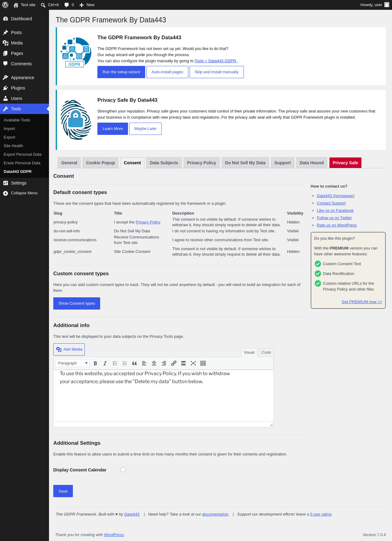Switch to Do Not Sell My Data tab
The width and height of the screenshot is (392, 541).
pyautogui.click(x=245, y=163)
